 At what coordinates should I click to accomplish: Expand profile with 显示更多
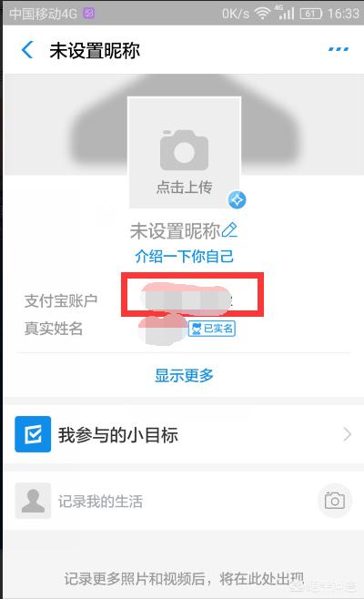click(184, 375)
